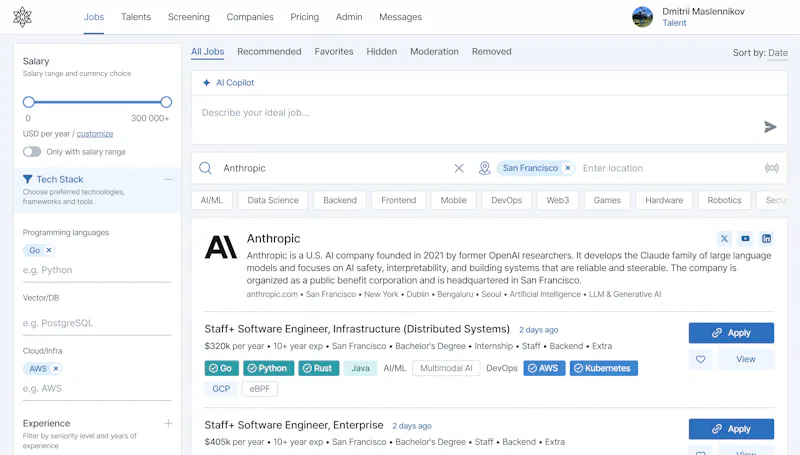
Task: Click the Cloud/Infra e.g. AWS field
Action: pyautogui.click(x=97, y=389)
